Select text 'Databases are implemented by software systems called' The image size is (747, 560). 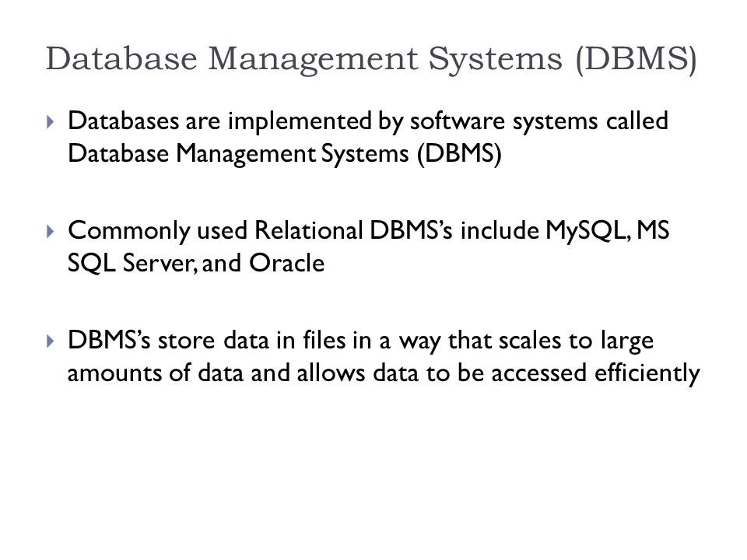click(x=368, y=121)
